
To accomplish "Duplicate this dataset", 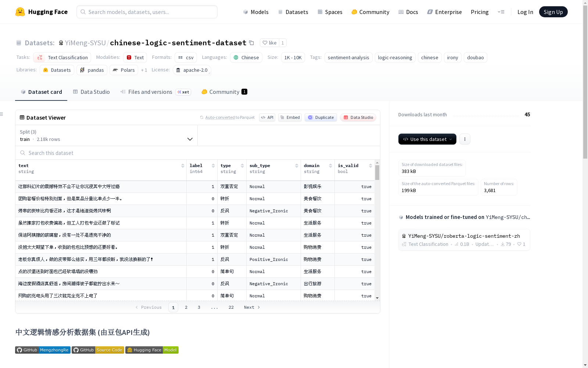I will (321, 117).
